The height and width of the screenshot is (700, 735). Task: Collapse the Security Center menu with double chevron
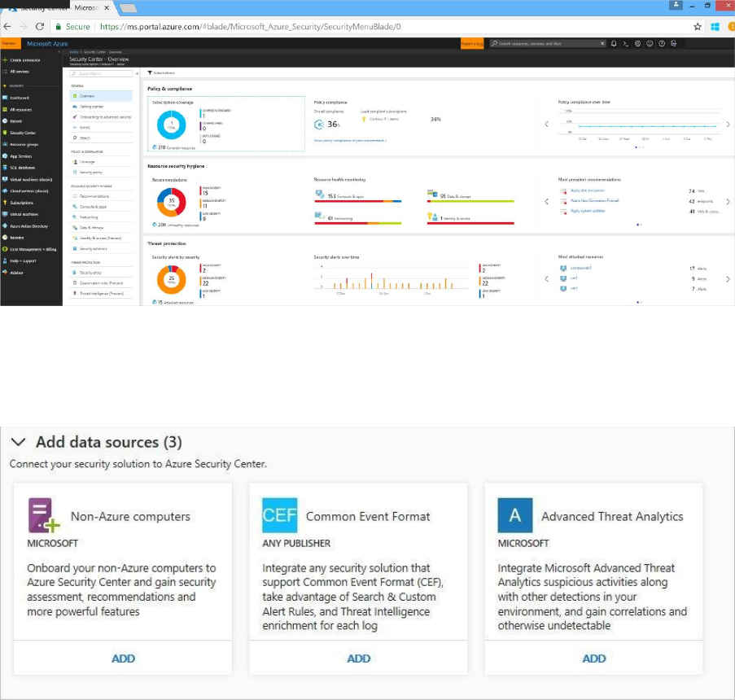(x=137, y=73)
